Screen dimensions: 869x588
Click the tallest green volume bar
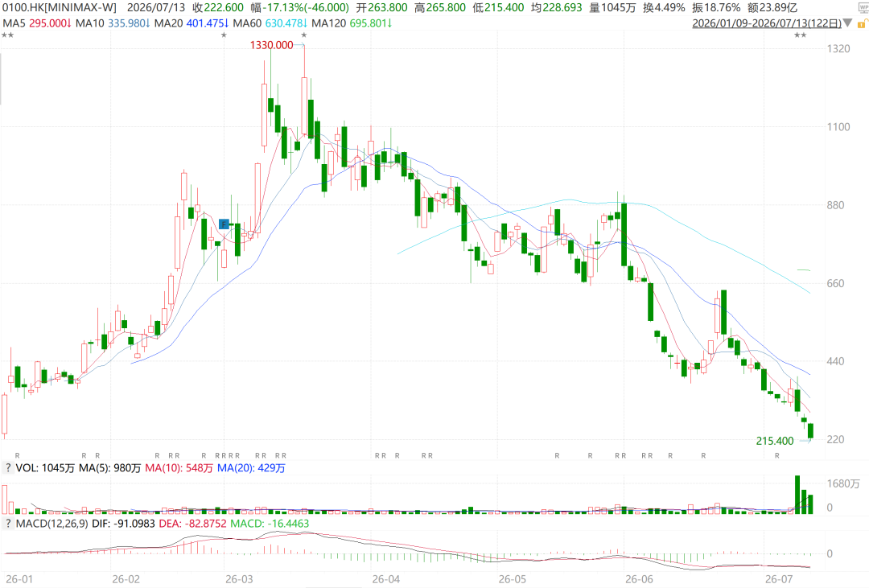(797, 495)
